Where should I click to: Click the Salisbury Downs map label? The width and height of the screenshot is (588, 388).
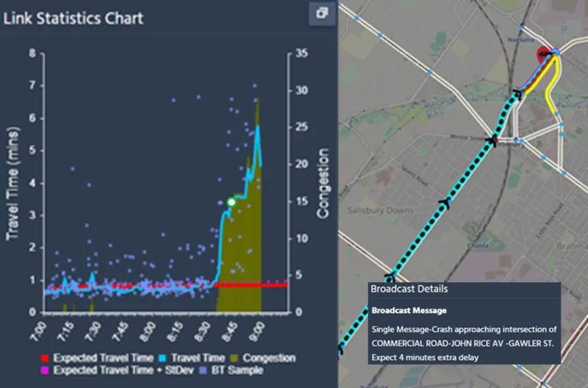pyautogui.click(x=380, y=210)
